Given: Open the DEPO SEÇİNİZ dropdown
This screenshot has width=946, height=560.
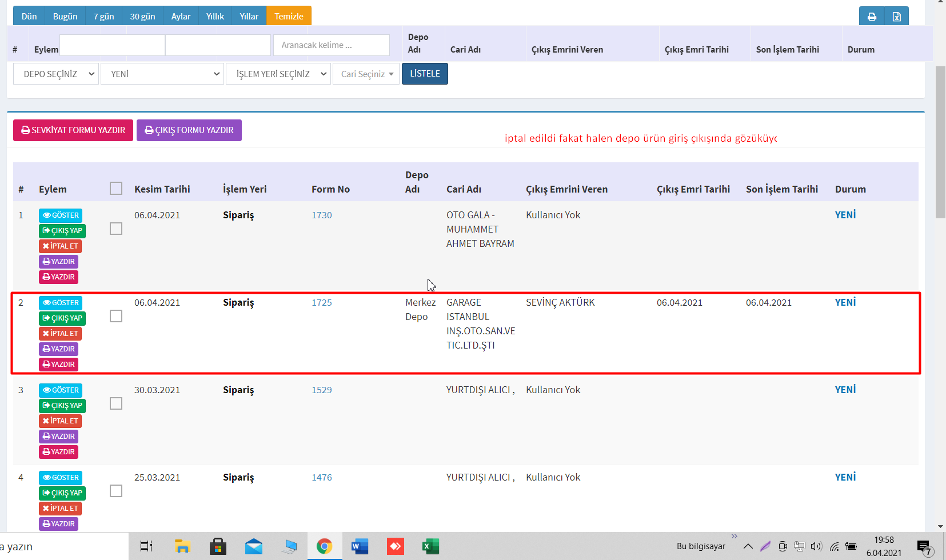Looking at the screenshot, I should pyautogui.click(x=56, y=74).
